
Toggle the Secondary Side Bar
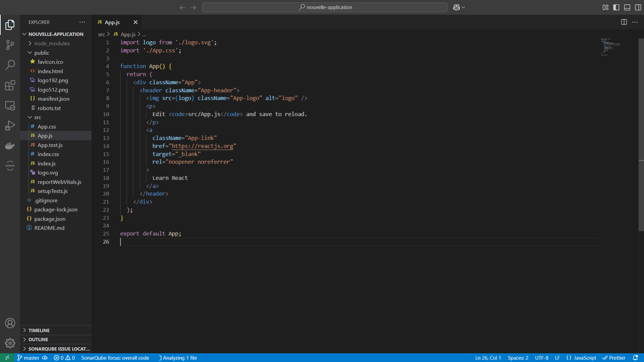tap(638, 7)
